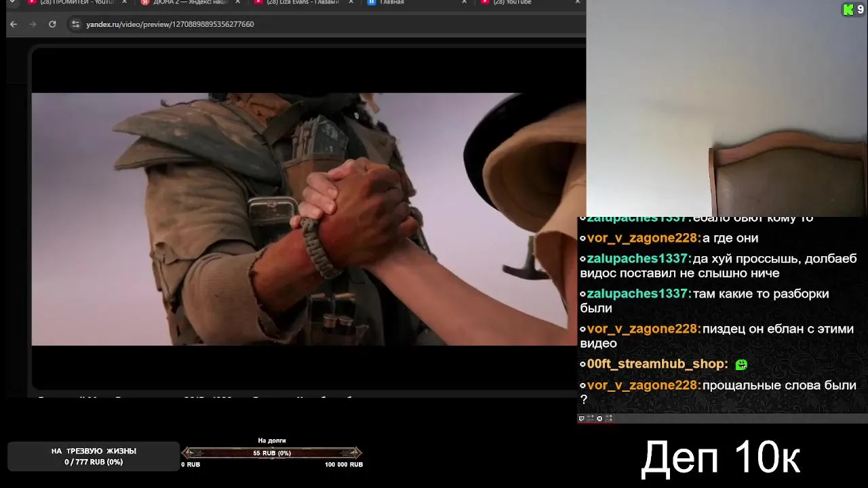
Task: Open the tab search chevron in the browser
Action: coord(12,2)
